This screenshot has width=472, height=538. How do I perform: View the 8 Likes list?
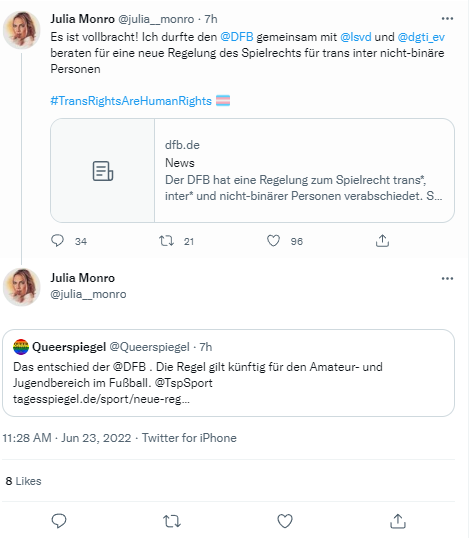coord(23,481)
